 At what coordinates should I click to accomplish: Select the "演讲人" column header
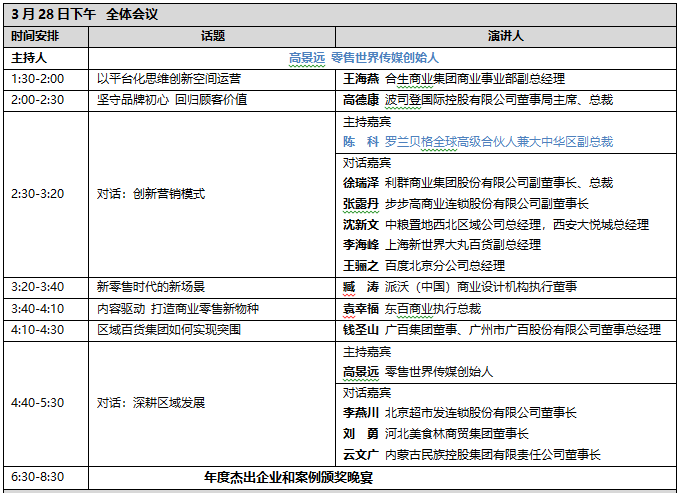(504, 36)
